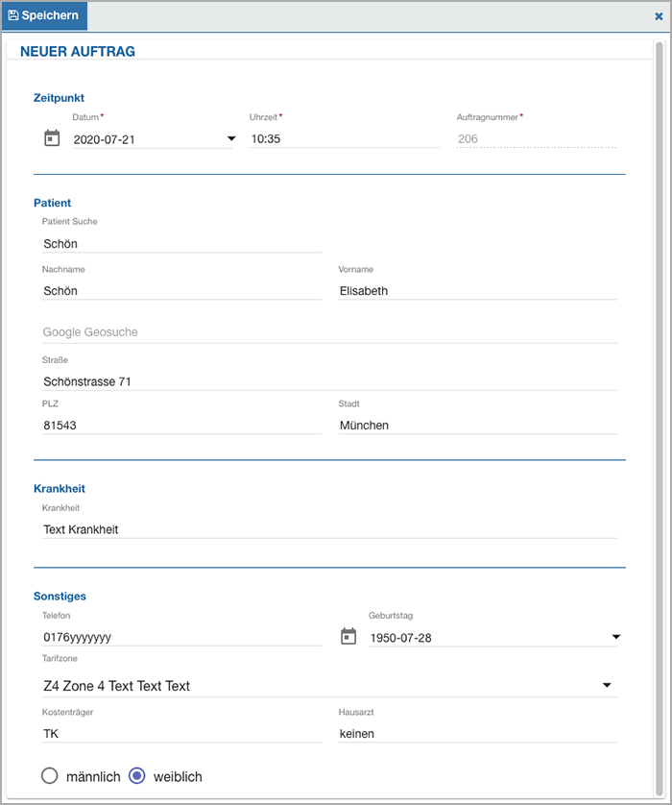Click the Vorname field with Elisabeth
The image size is (672, 805).
click(x=477, y=290)
